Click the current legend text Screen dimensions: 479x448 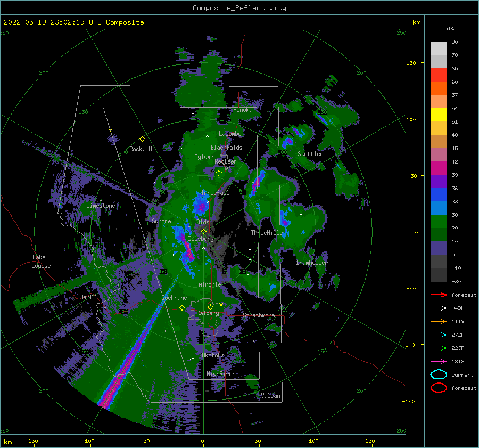(x=463, y=374)
